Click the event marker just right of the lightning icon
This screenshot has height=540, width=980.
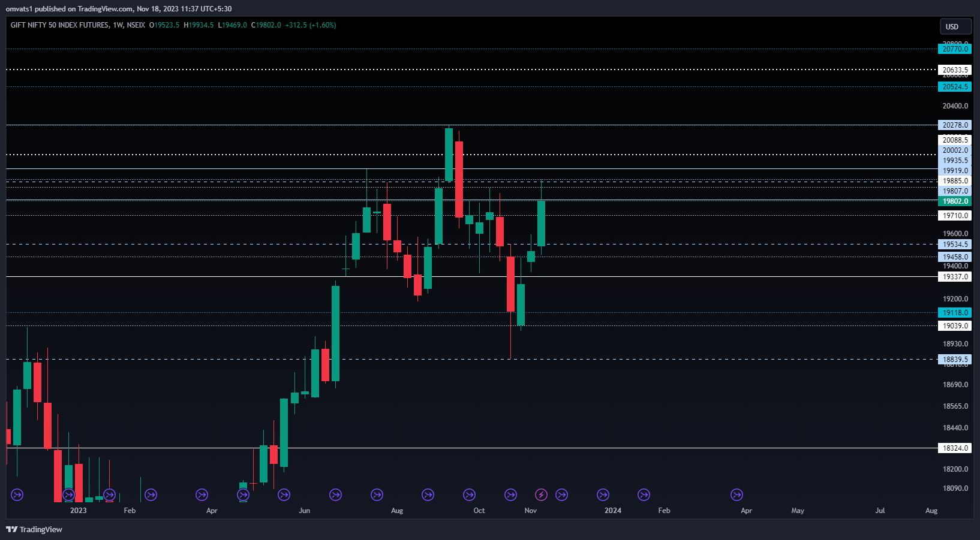561,494
